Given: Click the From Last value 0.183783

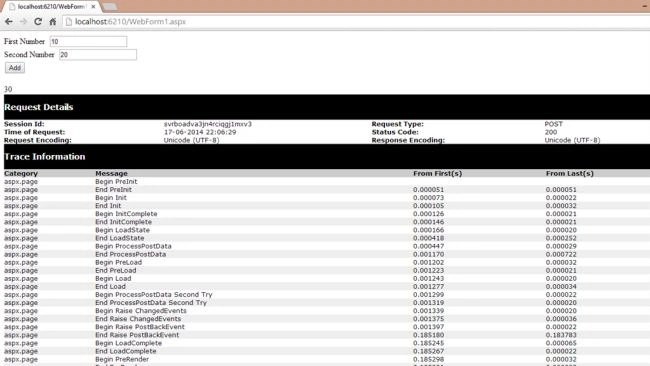Looking at the screenshot, I should (561, 335).
